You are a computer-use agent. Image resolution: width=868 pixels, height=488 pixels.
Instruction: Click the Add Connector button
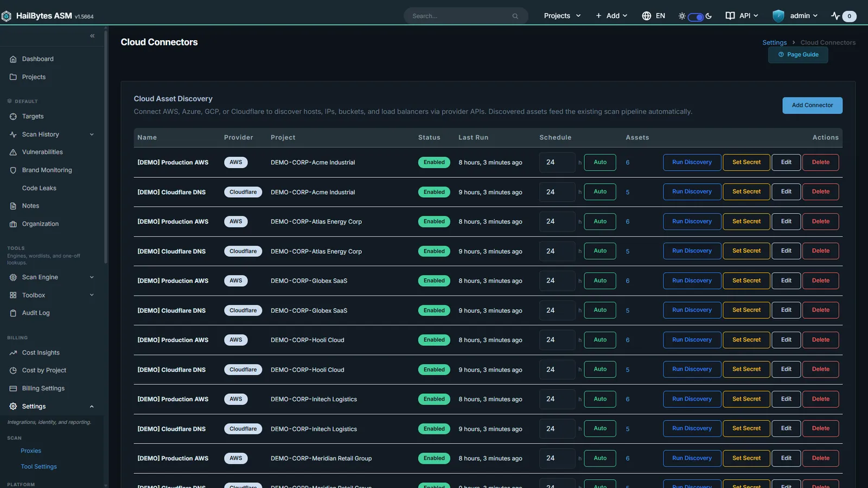point(812,105)
